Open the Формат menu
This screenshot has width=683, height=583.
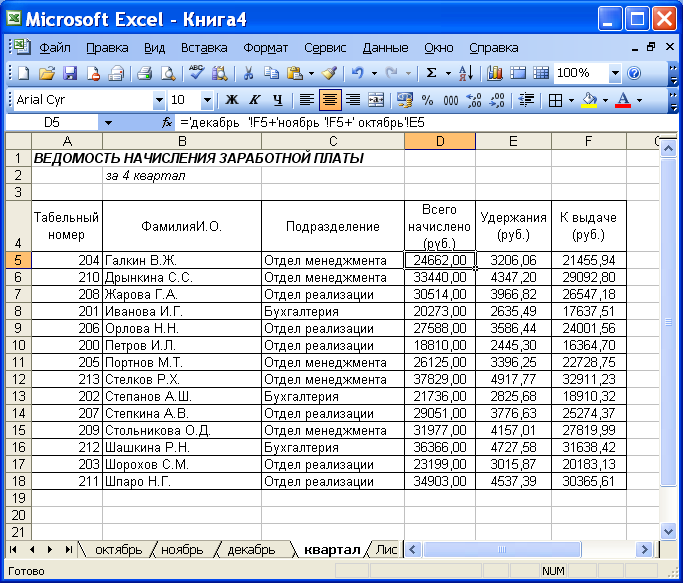pos(265,47)
